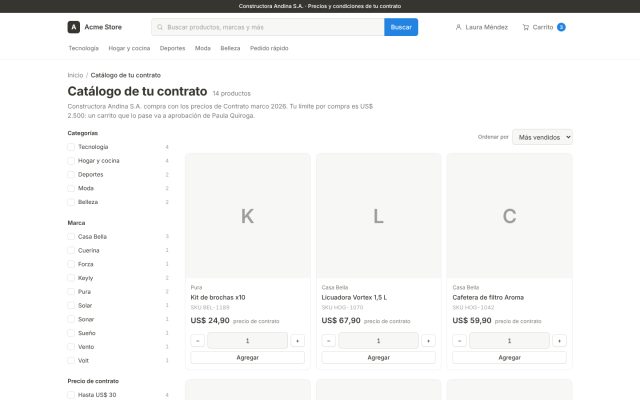The width and height of the screenshot is (640, 400).
Task: Click quantity field for Licuadora Vortex
Action: tap(378, 340)
